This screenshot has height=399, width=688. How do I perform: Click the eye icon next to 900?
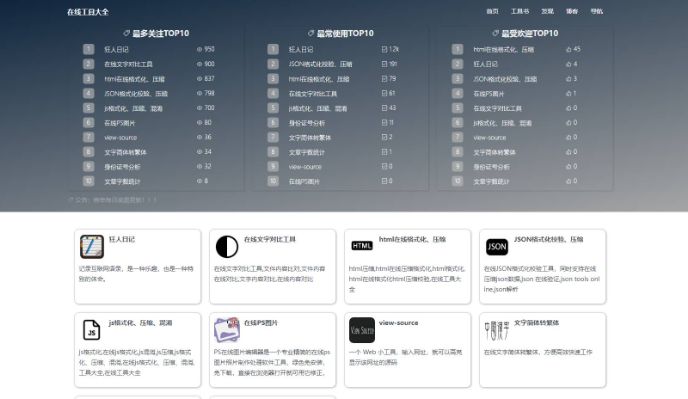click(x=199, y=64)
